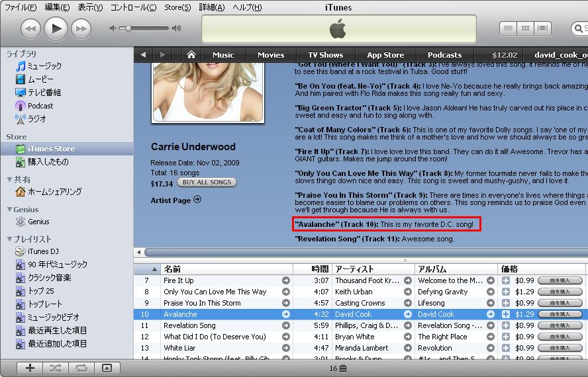Screen dimensions: 588x377
Task: Buy the Avalanche song
Action: coord(560,314)
